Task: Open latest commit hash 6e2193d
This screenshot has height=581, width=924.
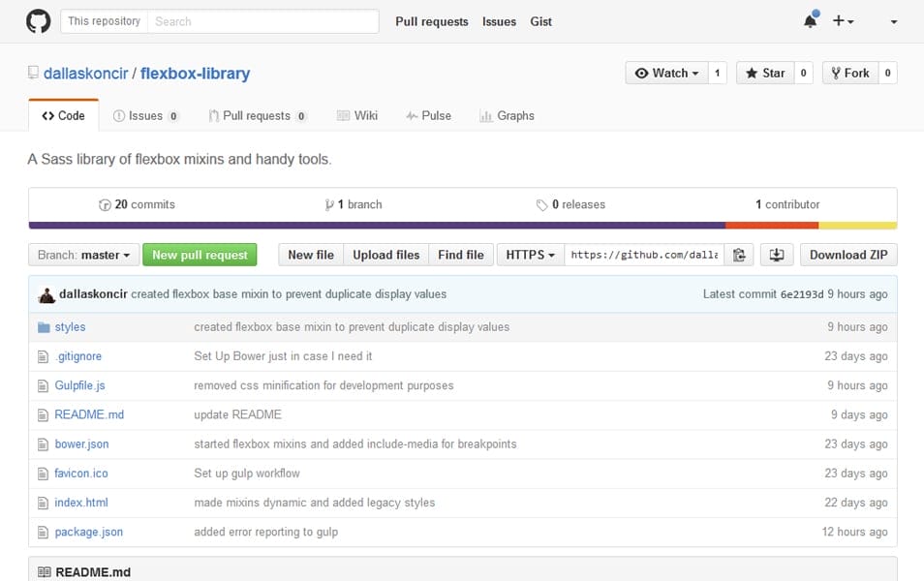Action: 801,294
